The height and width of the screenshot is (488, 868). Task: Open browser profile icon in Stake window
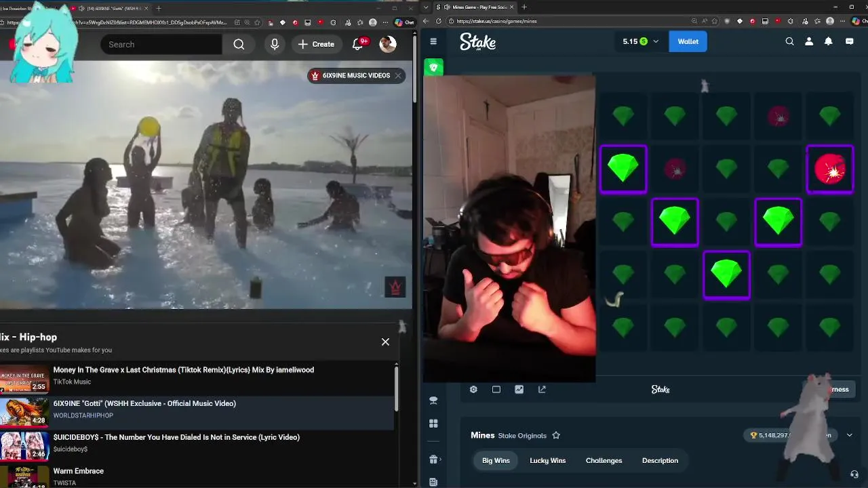[x=830, y=21]
